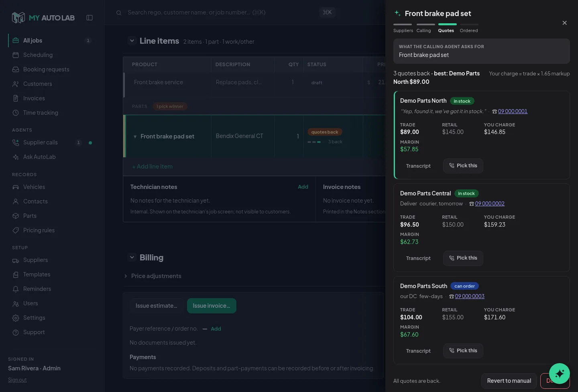Click the 1 pick winner badge
Image resolution: width=578 pixels, height=392 pixels.
tap(170, 106)
